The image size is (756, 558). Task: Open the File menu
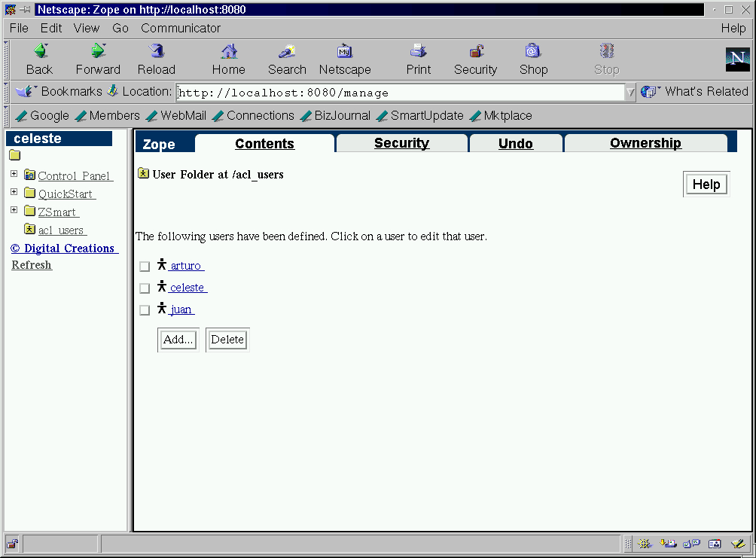coord(19,29)
